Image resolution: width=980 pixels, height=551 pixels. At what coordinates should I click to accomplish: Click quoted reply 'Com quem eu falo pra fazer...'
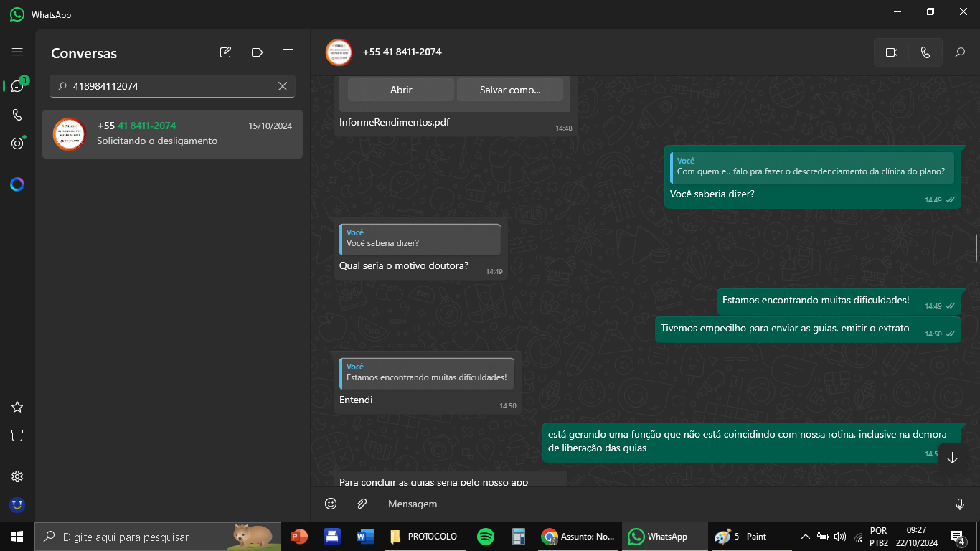[812, 166]
